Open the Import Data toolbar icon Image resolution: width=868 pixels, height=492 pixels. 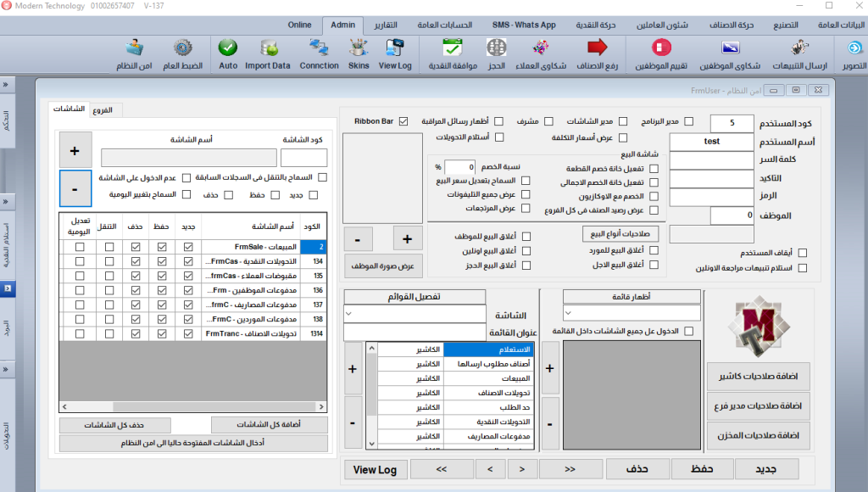[x=268, y=53]
